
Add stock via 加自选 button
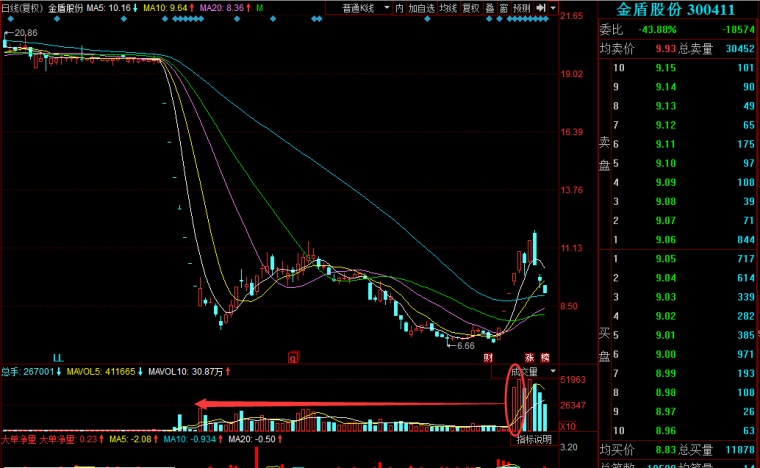pos(422,8)
